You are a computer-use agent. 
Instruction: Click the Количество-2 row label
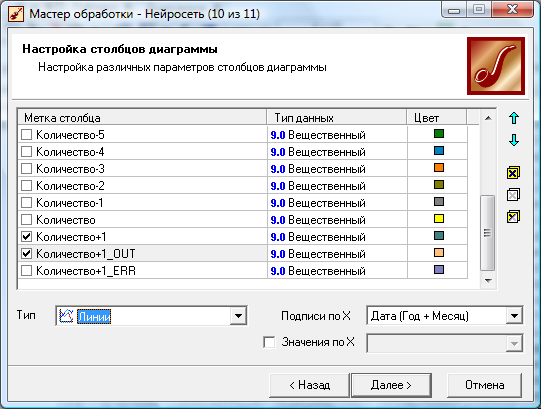click(70, 186)
